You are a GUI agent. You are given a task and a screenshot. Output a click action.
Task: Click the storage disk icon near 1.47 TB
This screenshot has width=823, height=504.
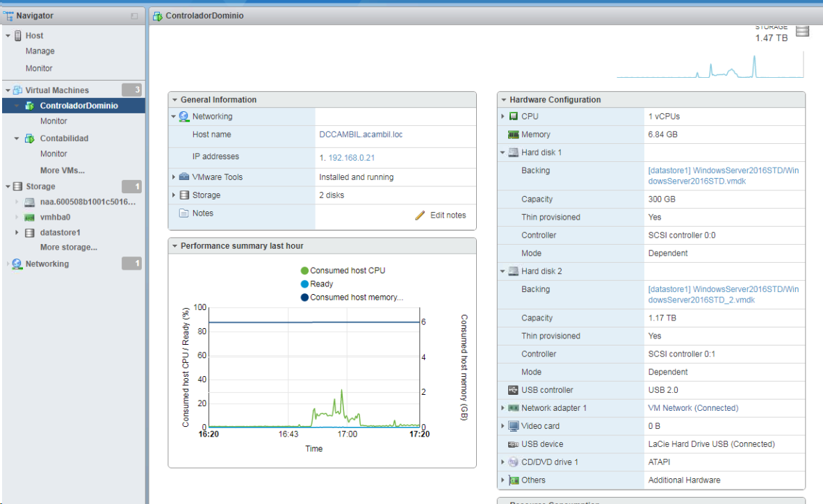[803, 31]
